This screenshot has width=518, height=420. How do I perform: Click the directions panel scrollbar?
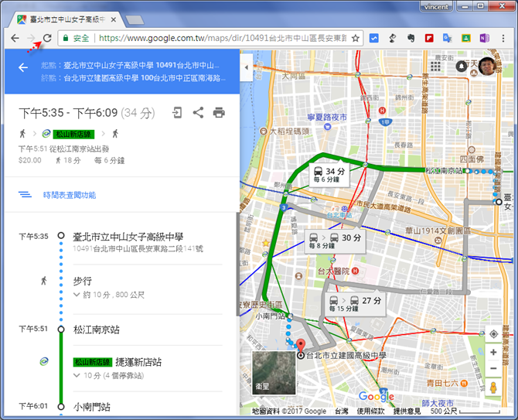click(237, 265)
